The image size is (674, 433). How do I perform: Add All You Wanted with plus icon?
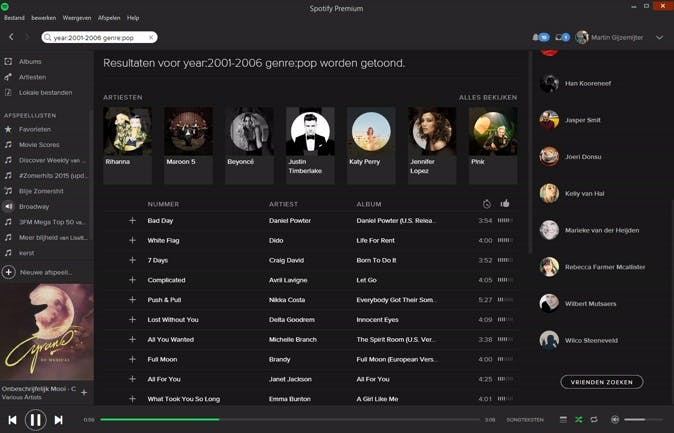coord(132,339)
